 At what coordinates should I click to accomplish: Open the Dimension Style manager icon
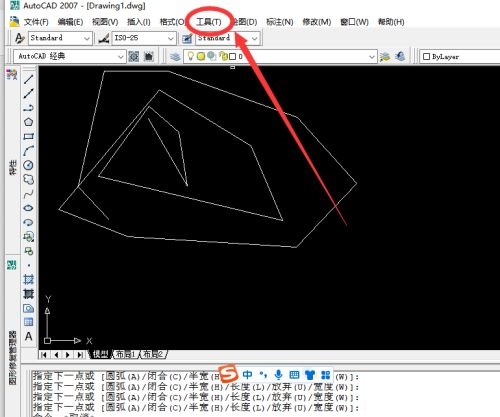click(x=104, y=38)
